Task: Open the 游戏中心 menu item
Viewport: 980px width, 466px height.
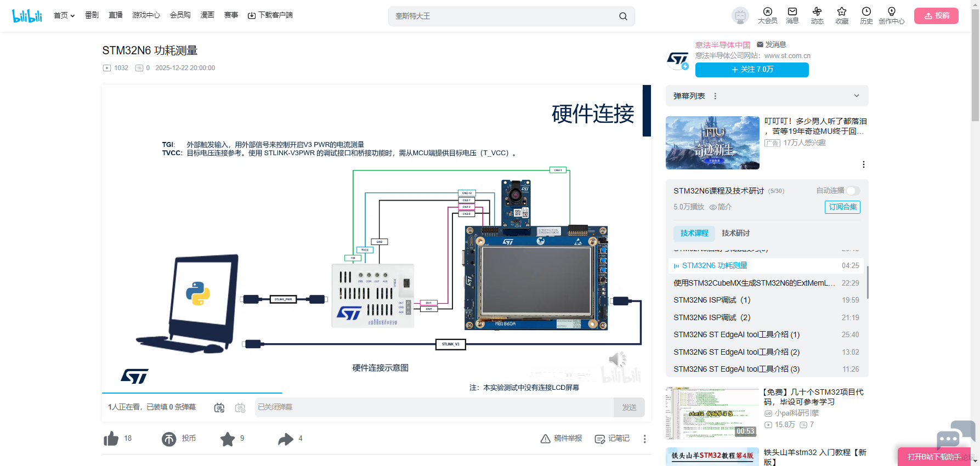Action: click(x=146, y=15)
